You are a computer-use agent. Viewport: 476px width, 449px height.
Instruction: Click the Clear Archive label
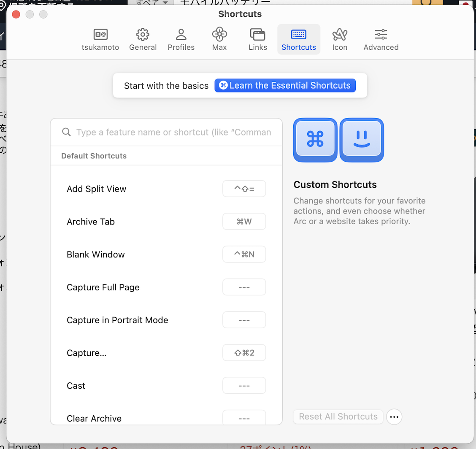[94, 418]
